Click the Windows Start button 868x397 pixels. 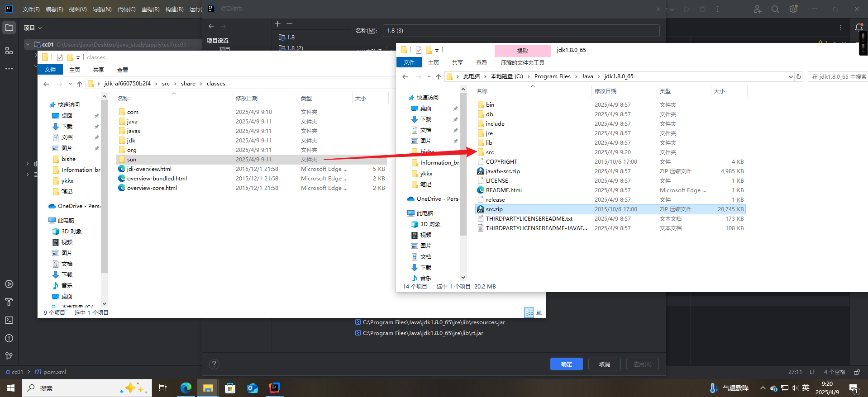11,388
